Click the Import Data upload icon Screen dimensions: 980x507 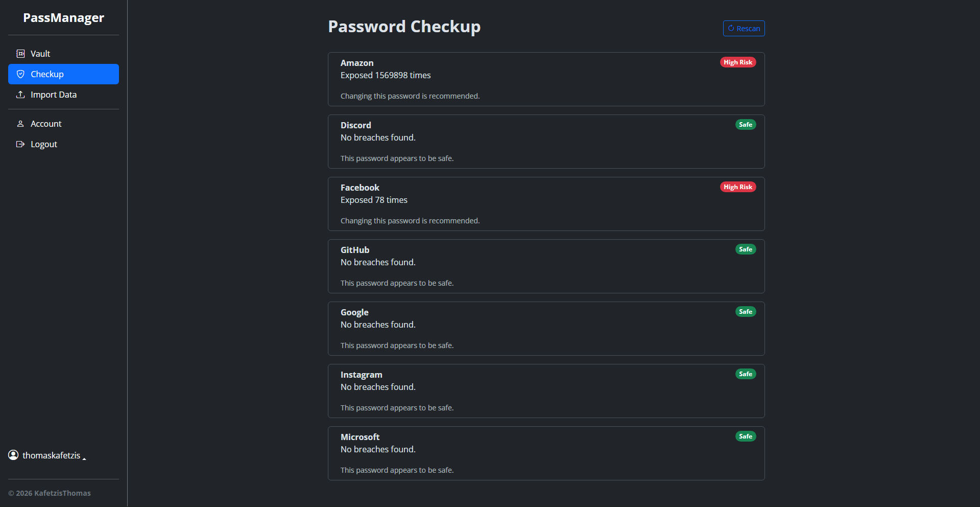[x=20, y=95]
